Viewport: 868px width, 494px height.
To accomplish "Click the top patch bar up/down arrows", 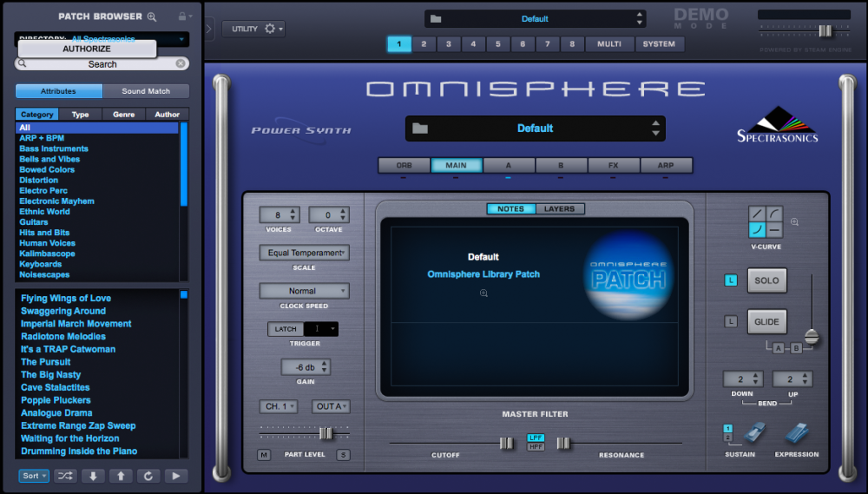I will pos(640,19).
